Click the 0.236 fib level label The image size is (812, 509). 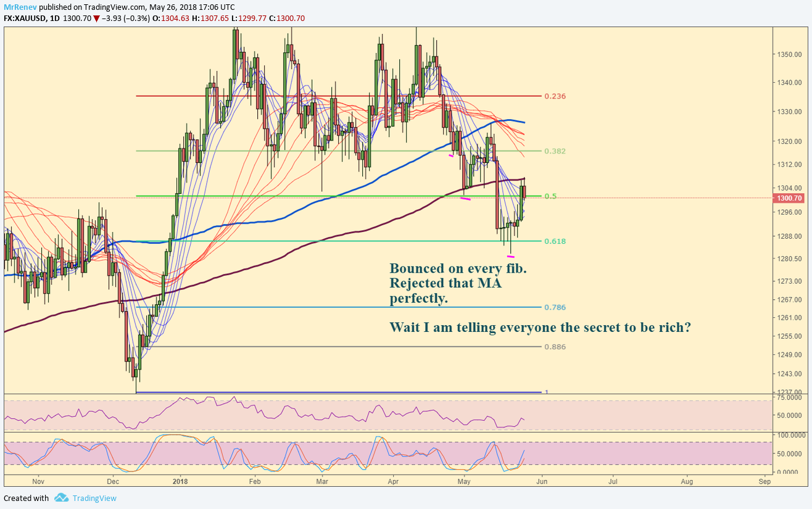click(x=555, y=96)
